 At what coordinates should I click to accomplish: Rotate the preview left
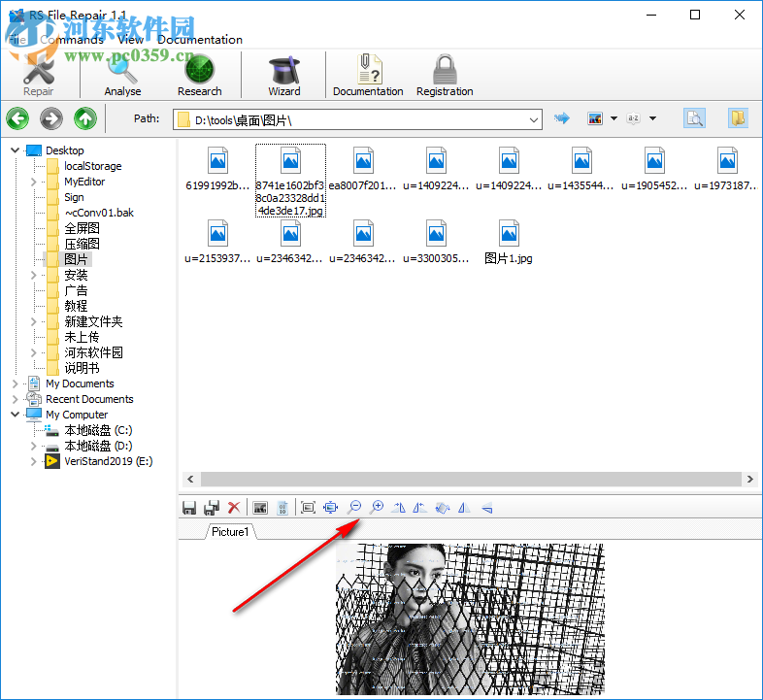(x=420, y=508)
